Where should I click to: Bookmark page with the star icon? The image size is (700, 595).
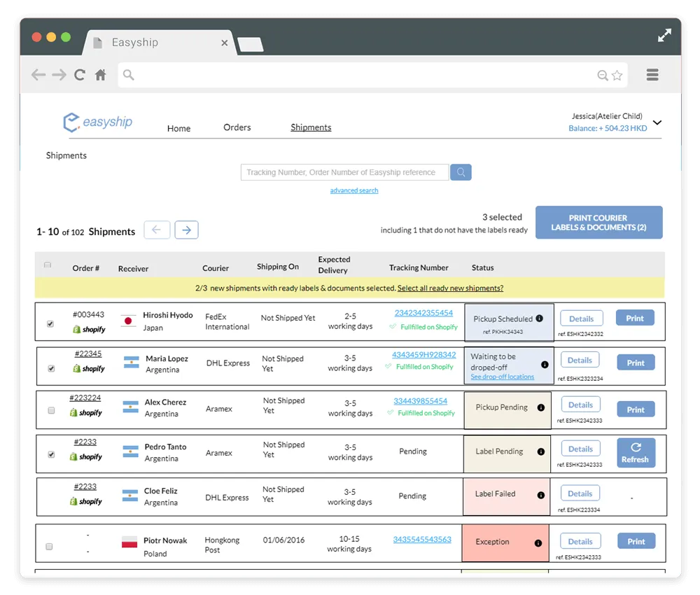[617, 75]
